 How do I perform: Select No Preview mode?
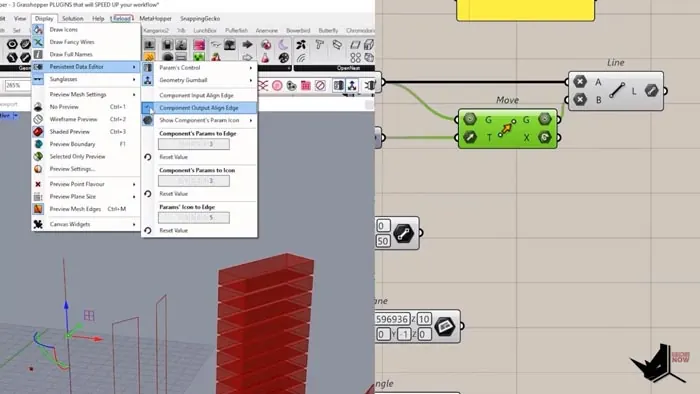(86, 107)
